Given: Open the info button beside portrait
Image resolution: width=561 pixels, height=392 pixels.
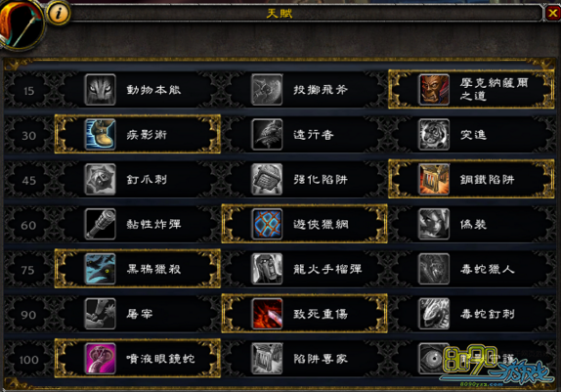Looking at the screenshot, I should click(x=59, y=14).
